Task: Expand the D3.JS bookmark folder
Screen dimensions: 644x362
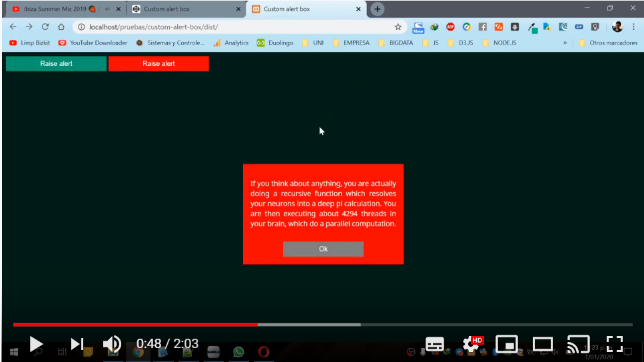Action: coord(461,43)
